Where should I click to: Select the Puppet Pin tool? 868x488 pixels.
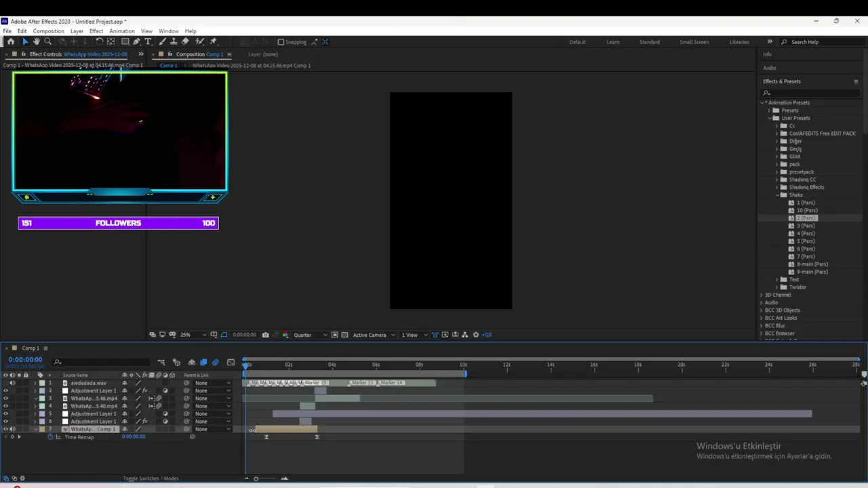tap(213, 42)
